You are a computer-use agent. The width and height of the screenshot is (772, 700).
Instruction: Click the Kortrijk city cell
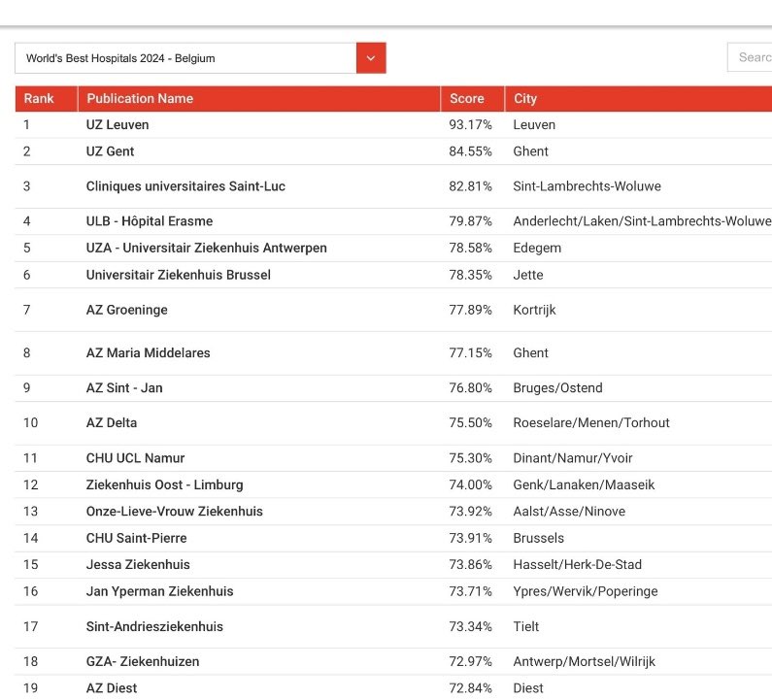click(x=534, y=310)
